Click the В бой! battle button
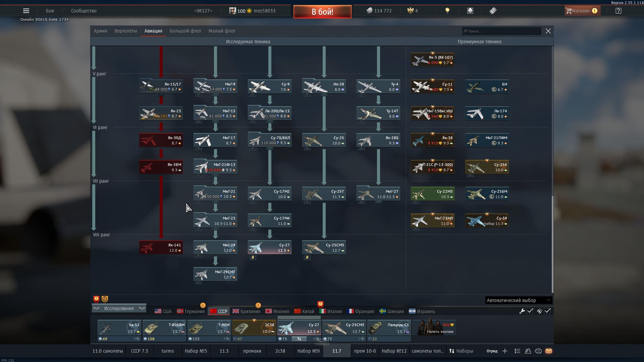Viewport: 644px width, 362px height. 322,11
